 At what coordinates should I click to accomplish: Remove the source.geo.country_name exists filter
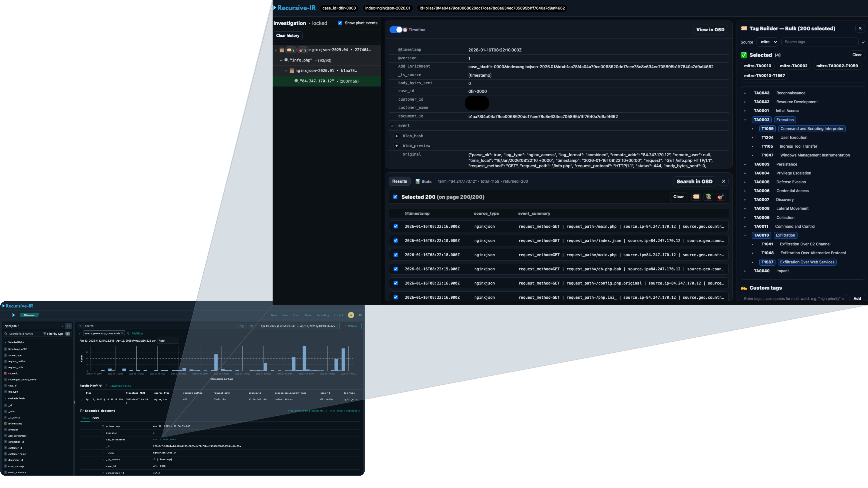122,333
